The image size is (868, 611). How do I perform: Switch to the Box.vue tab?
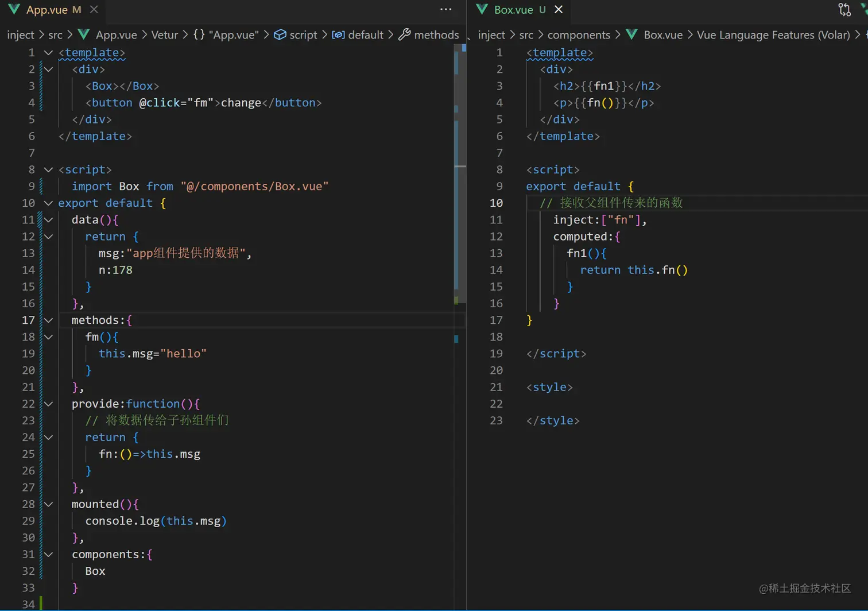pyautogui.click(x=513, y=10)
